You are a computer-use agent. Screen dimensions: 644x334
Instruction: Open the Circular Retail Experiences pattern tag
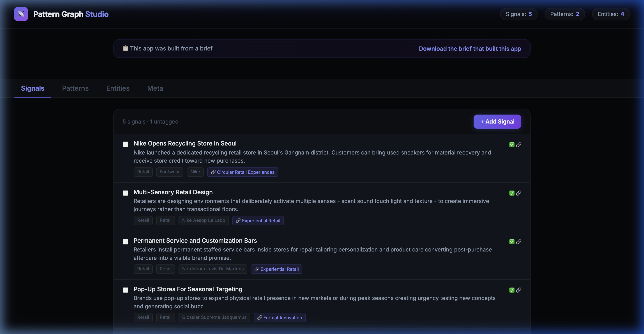(242, 172)
